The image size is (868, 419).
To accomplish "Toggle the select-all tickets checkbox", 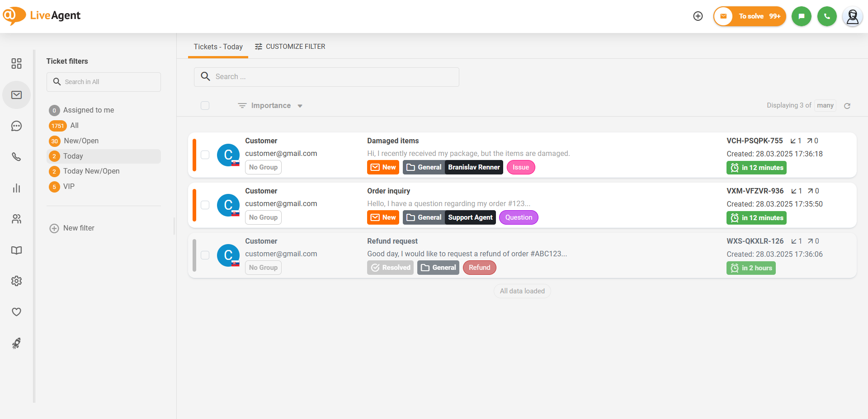I will tap(205, 106).
